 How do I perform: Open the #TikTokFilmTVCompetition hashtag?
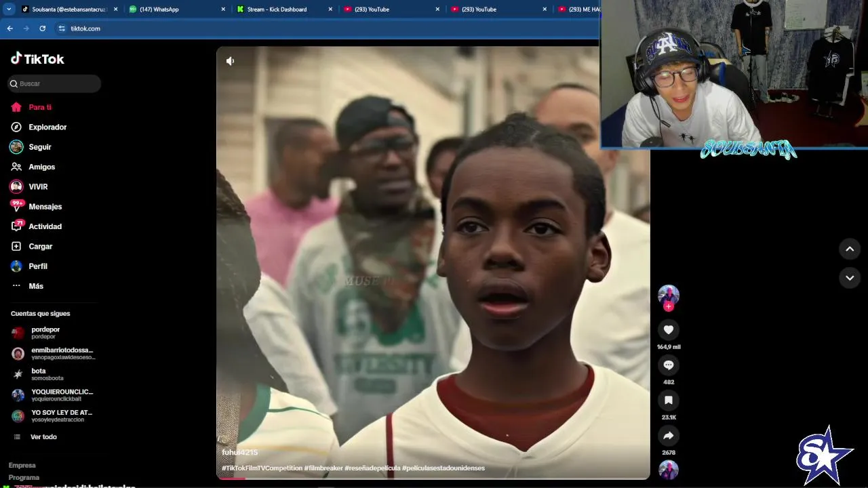(x=262, y=468)
